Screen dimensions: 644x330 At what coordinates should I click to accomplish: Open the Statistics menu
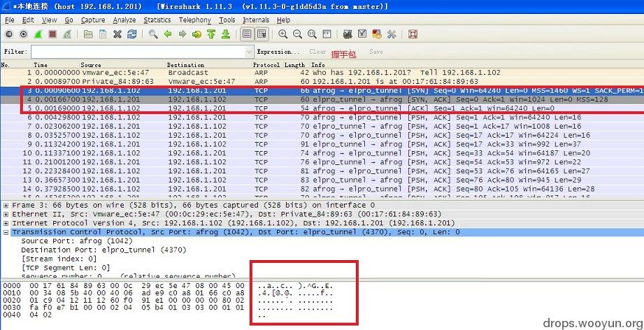pyautogui.click(x=157, y=20)
